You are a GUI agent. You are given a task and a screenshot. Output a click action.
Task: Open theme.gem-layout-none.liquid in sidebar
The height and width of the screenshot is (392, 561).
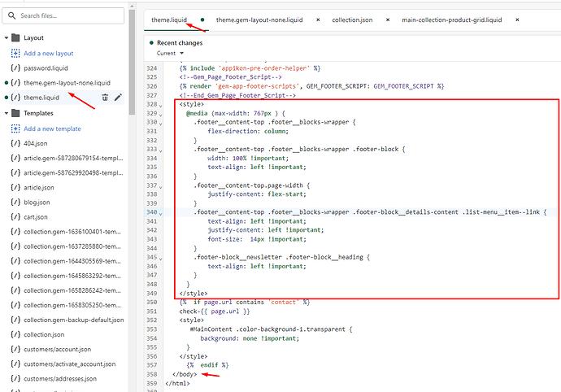pos(67,83)
